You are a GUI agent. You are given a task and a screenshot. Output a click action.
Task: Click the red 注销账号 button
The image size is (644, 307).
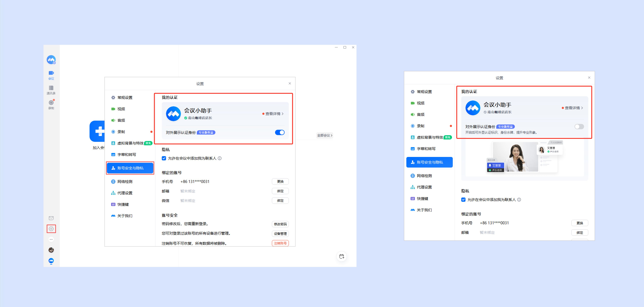tap(280, 243)
